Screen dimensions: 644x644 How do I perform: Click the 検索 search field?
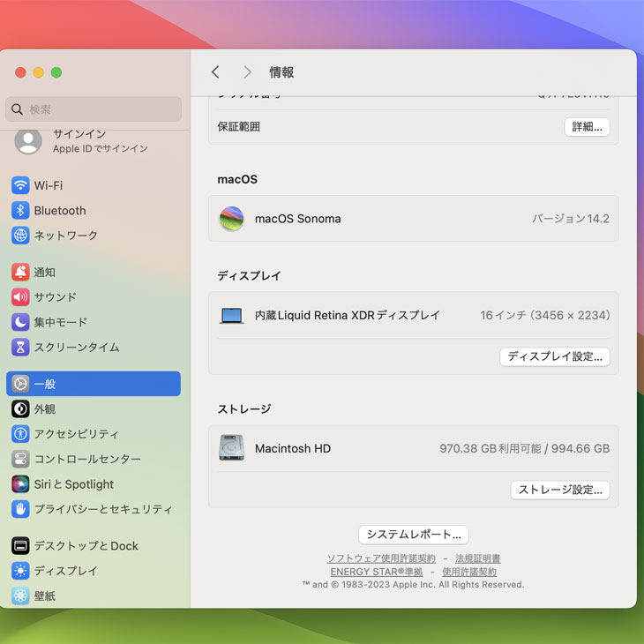(94, 109)
